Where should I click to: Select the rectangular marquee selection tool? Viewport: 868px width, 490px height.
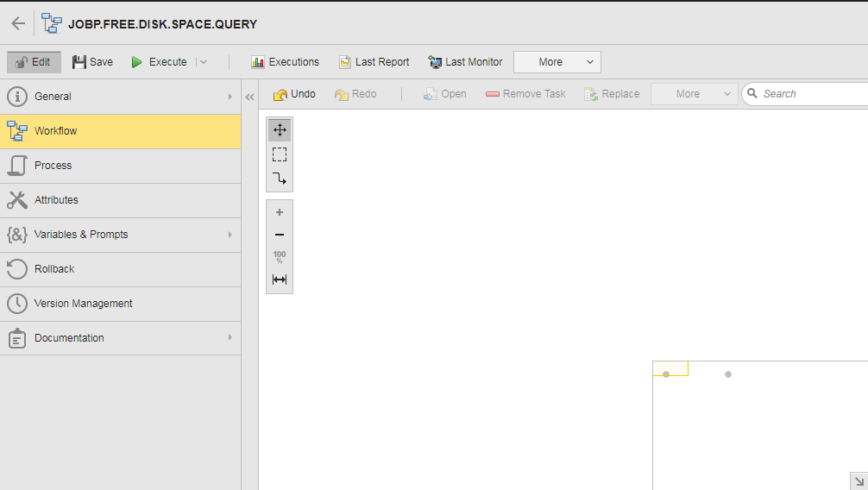pyautogui.click(x=280, y=154)
